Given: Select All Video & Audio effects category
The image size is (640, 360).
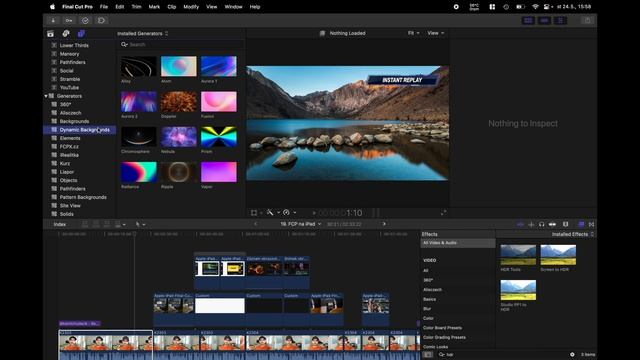Looking at the screenshot, I should 458,243.
